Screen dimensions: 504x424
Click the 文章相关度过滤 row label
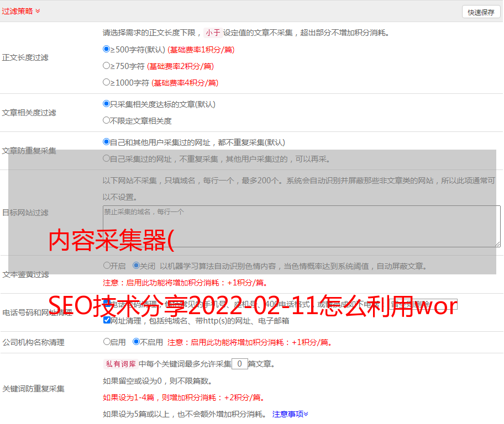29,113
